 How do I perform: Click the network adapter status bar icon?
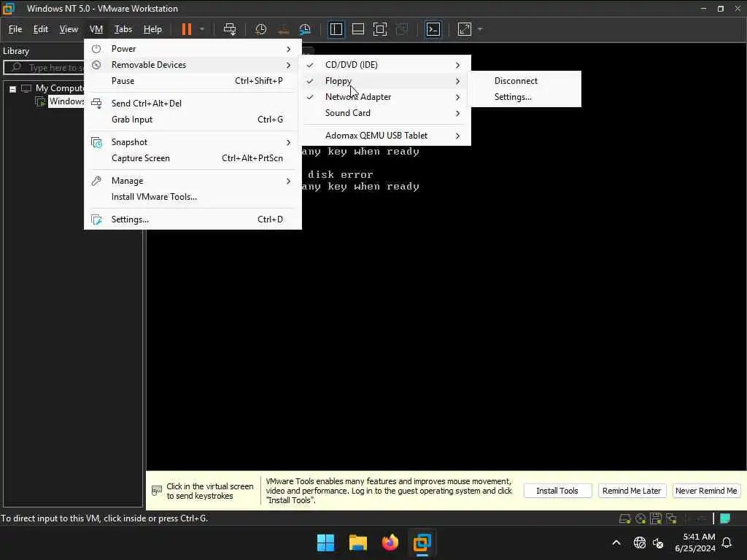point(671,519)
